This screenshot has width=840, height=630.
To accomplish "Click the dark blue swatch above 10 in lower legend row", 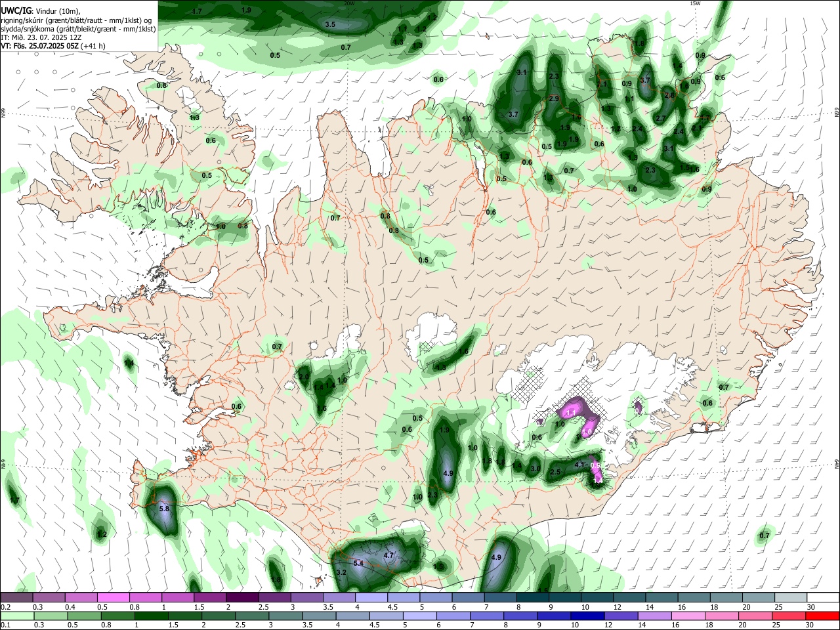I will (586, 616).
